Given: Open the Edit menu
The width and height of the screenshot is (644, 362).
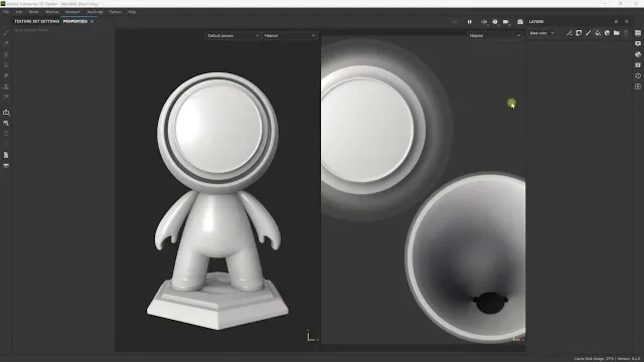Looking at the screenshot, I should coord(19,12).
